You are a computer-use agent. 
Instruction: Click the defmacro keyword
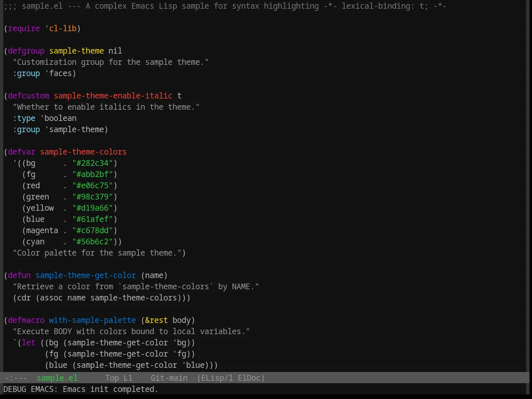(26, 320)
